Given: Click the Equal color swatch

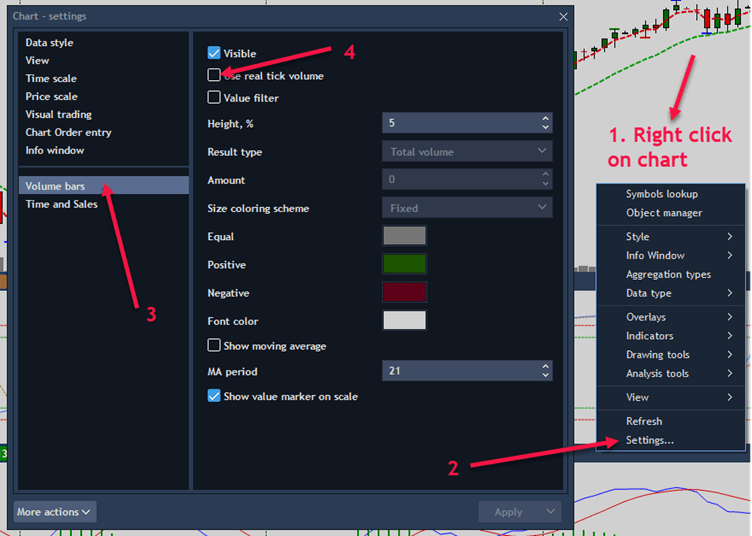Looking at the screenshot, I should coord(404,236).
